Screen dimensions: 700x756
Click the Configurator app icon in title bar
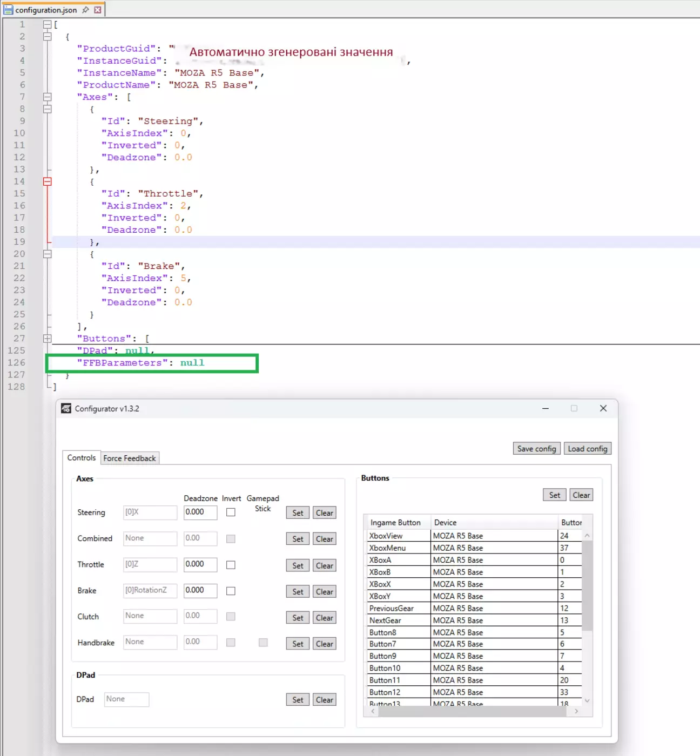[x=66, y=408]
